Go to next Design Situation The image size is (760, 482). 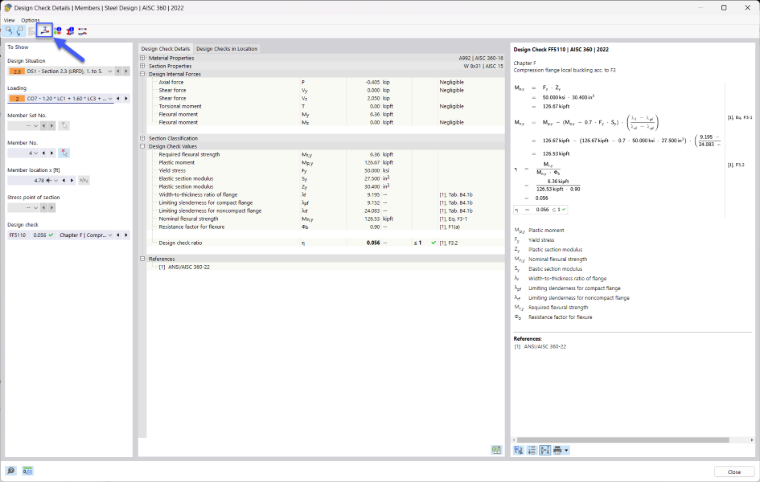(x=126, y=71)
